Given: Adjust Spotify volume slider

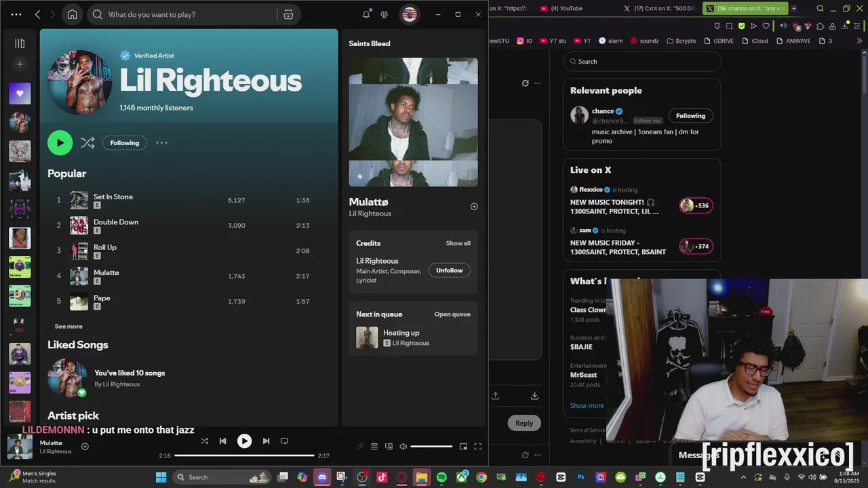Looking at the screenshot, I should (x=431, y=447).
